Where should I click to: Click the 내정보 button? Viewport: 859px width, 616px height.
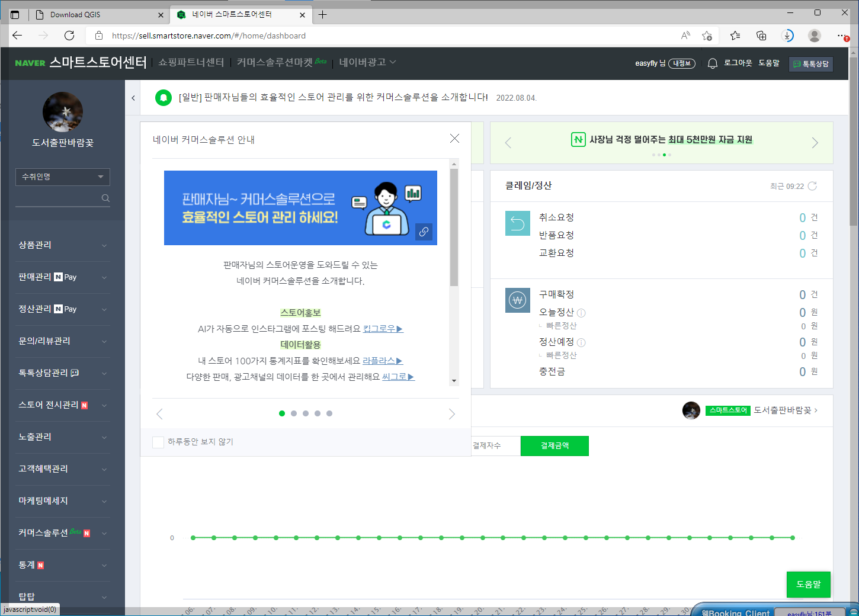pos(682,63)
